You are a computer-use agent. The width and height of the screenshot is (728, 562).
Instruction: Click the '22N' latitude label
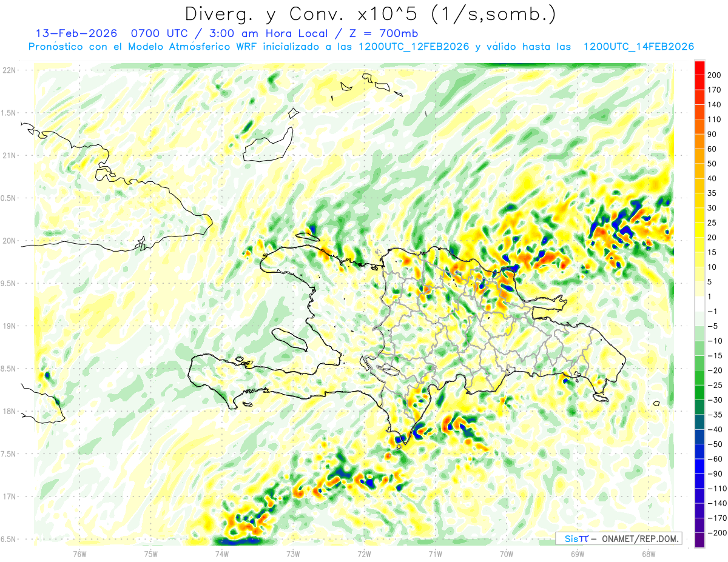pos(9,70)
